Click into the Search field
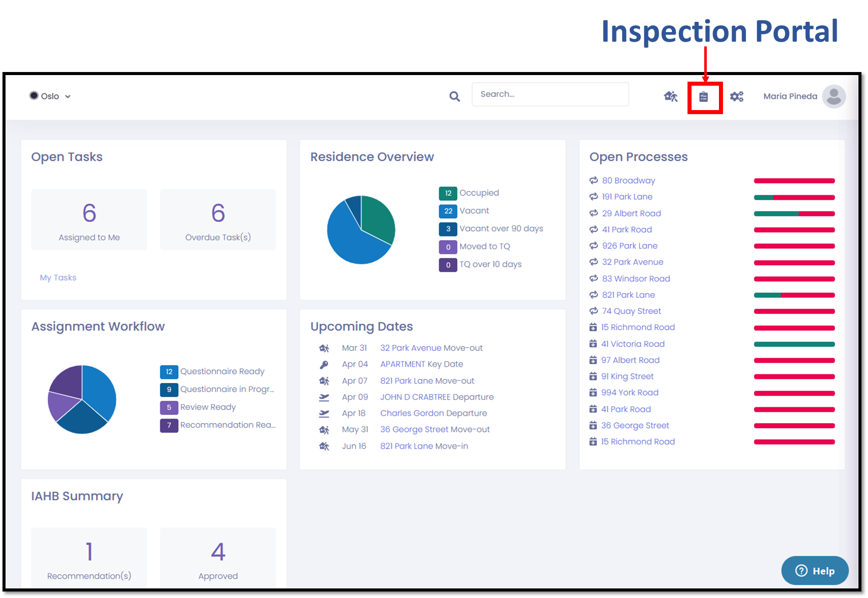The height and width of the screenshot is (598, 868). (550, 94)
